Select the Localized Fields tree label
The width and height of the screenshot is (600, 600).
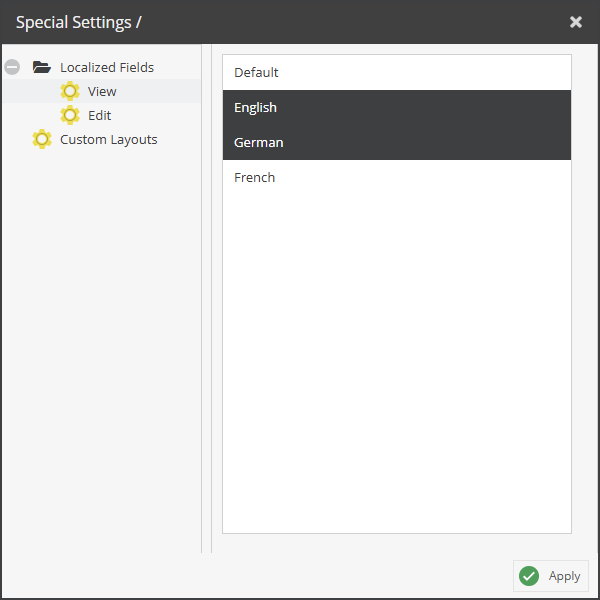tap(107, 67)
